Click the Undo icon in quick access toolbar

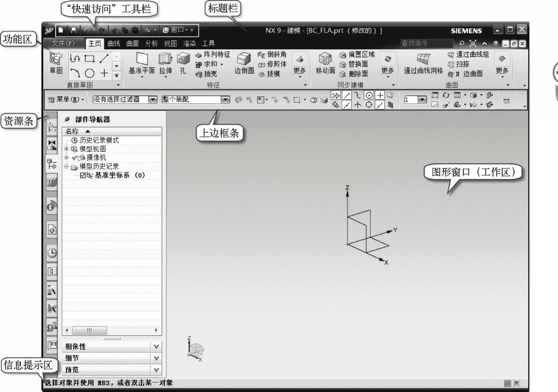tap(86, 30)
